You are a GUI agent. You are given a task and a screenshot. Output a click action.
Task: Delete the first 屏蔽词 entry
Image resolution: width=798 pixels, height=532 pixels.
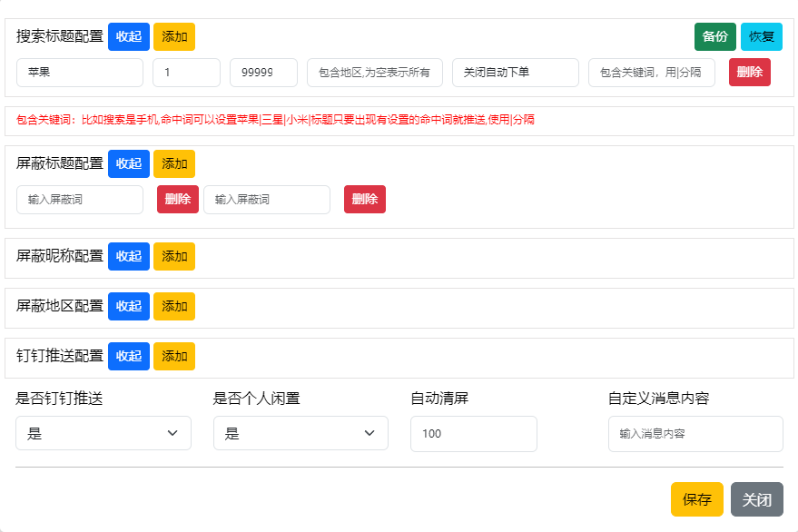pyautogui.click(x=178, y=199)
